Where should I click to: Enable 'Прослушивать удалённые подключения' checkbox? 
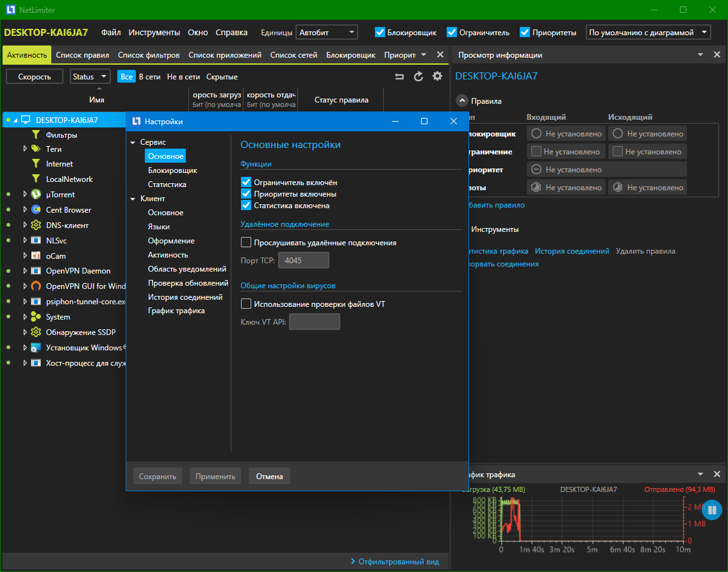coord(246,243)
